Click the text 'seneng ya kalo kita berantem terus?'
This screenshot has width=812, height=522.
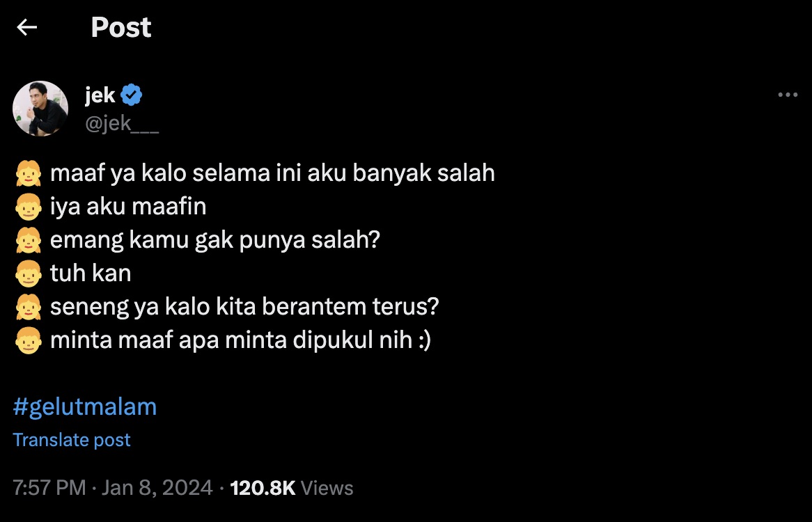coord(244,307)
